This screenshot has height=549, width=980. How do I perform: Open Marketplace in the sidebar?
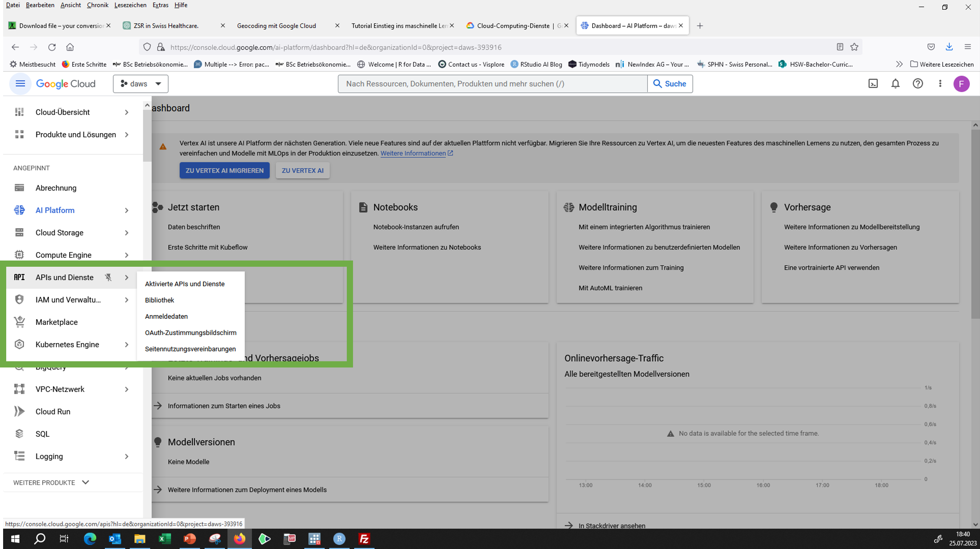(56, 322)
